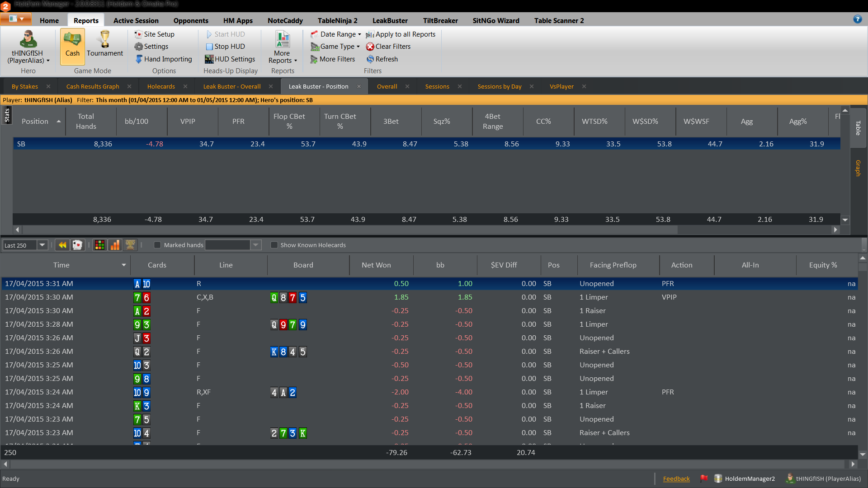Image resolution: width=868 pixels, height=488 pixels.
Task: Click the Refresh filters icon
Action: (x=370, y=59)
